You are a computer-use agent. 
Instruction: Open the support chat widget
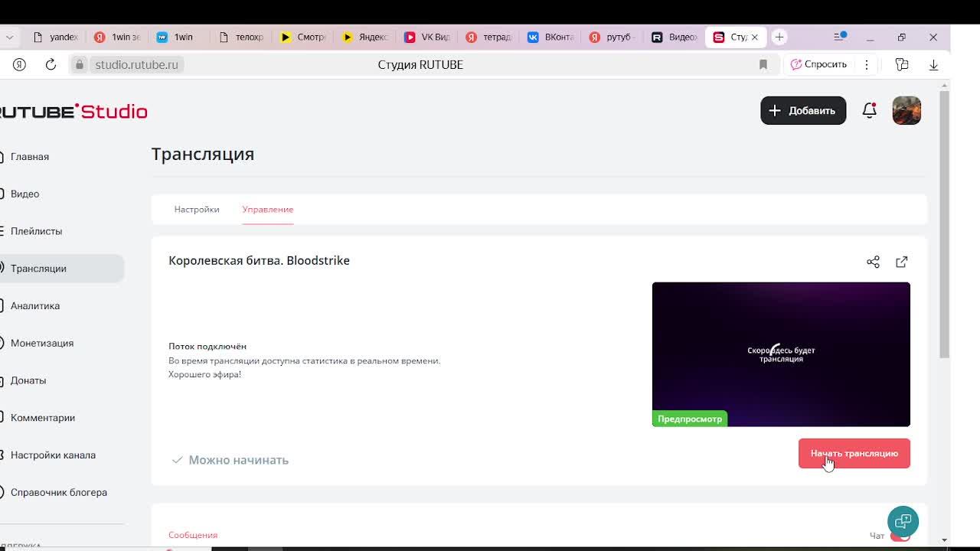point(903,521)
